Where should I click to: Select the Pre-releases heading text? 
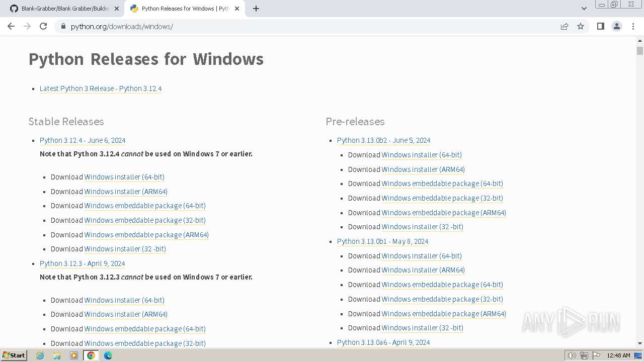(355, 122)
